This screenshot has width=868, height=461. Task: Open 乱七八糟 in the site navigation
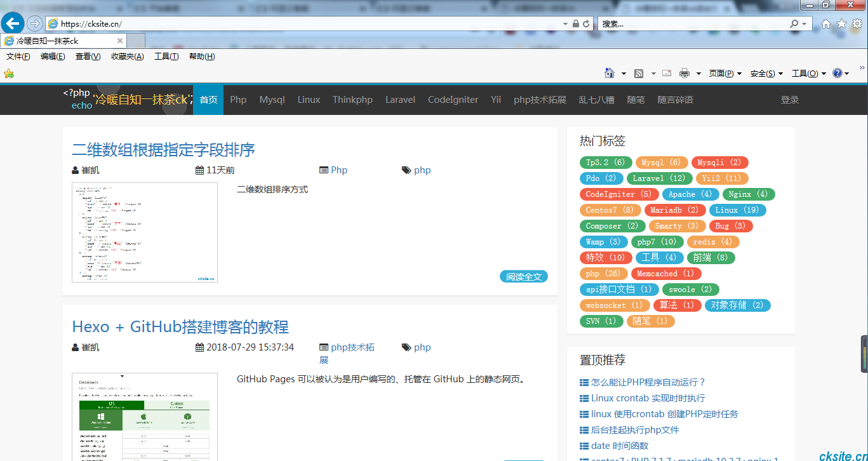pyautogui.click(x=596, y=100)
